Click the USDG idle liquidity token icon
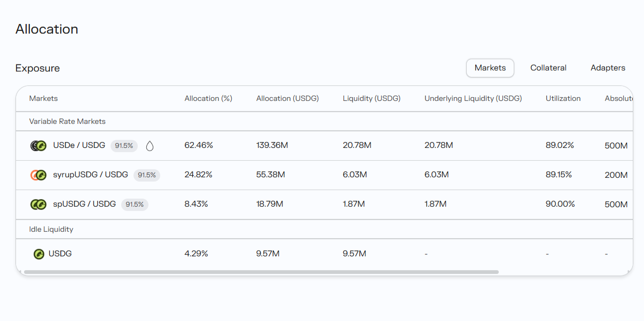 coord(38,254)
